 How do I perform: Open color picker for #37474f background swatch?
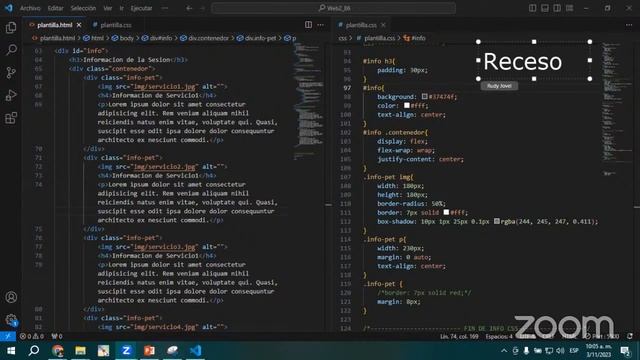424,96
